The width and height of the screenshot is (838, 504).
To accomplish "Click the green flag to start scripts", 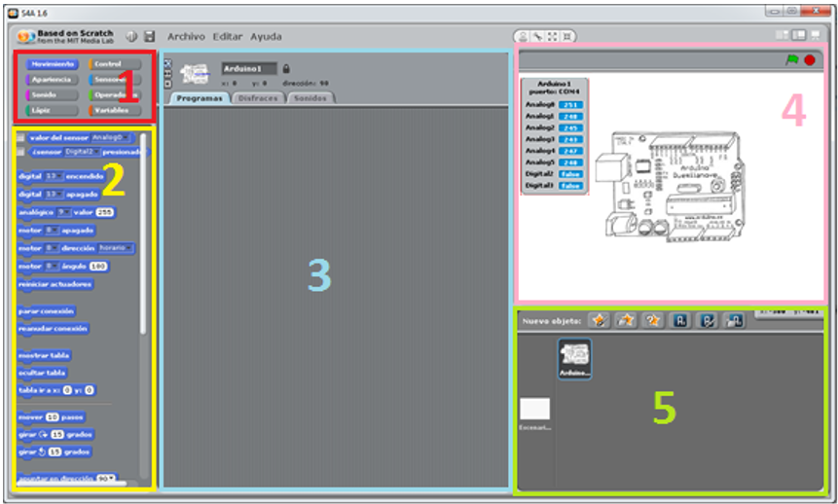I will click(x=792, y=60).
